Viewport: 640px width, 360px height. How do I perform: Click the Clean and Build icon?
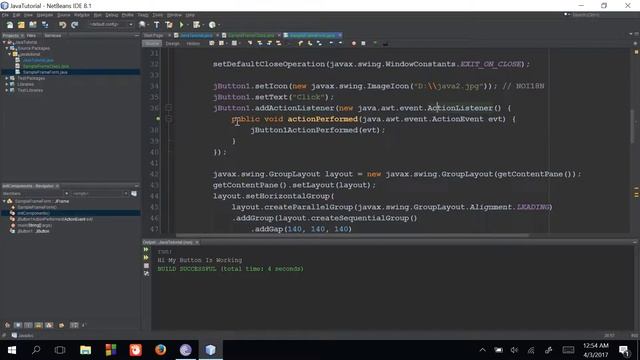point(169,25)
